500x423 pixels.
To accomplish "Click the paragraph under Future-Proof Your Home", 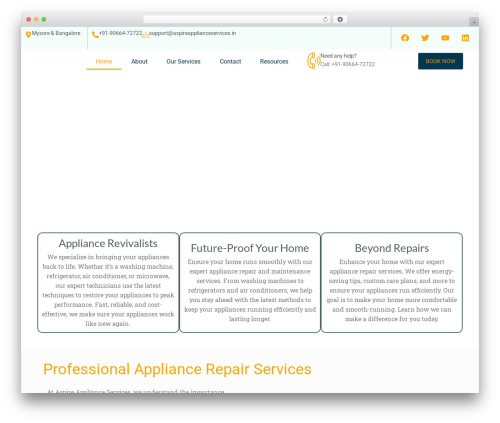I will pyautogui.click(x=250, y=290).
